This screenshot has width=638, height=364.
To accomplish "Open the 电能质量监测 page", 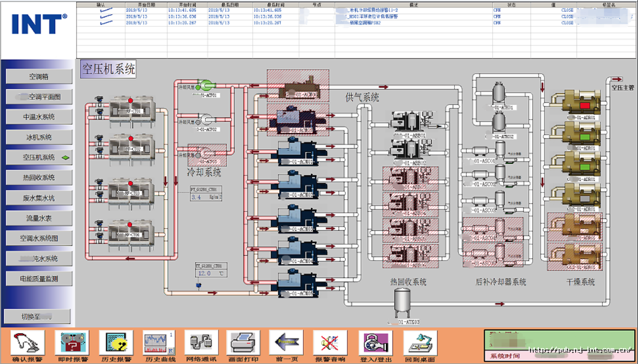I will (x=39, y=278).
